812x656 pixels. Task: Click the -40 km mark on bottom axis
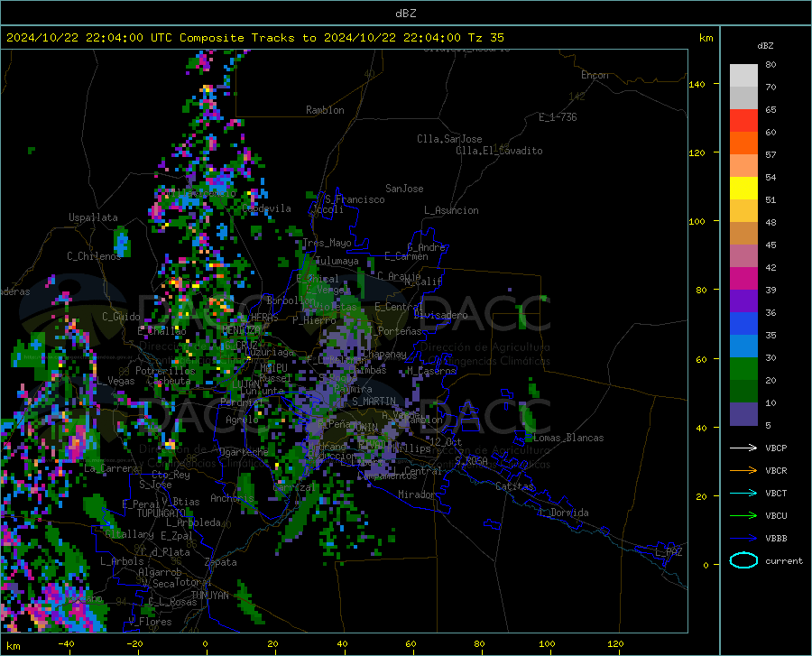[x=66, y=643]
